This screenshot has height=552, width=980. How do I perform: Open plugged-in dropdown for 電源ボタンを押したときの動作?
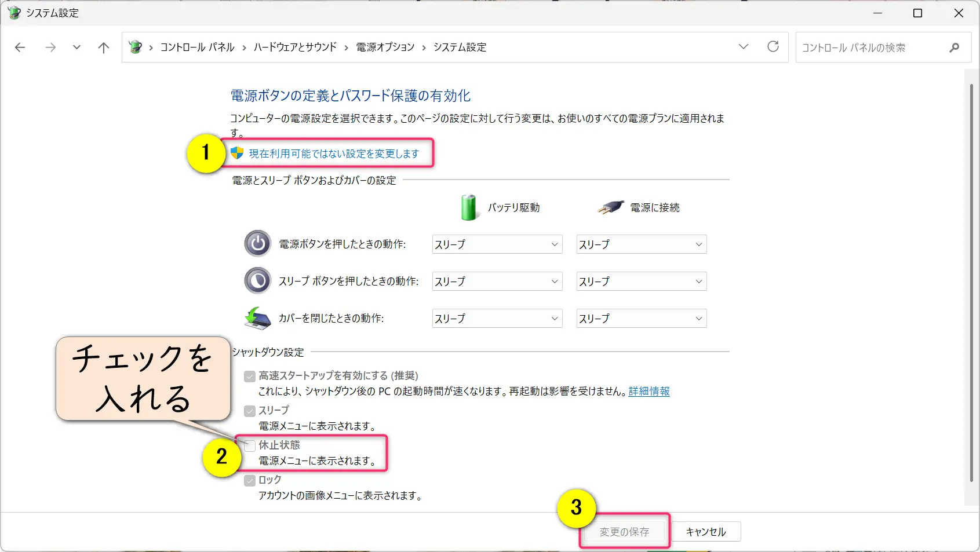click(x=642, y=244)
